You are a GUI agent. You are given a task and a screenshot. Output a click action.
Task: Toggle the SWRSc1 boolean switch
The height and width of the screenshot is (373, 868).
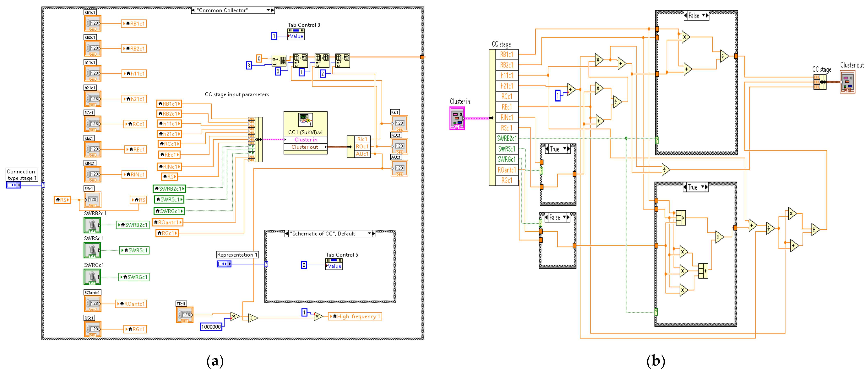click(92, 250)
